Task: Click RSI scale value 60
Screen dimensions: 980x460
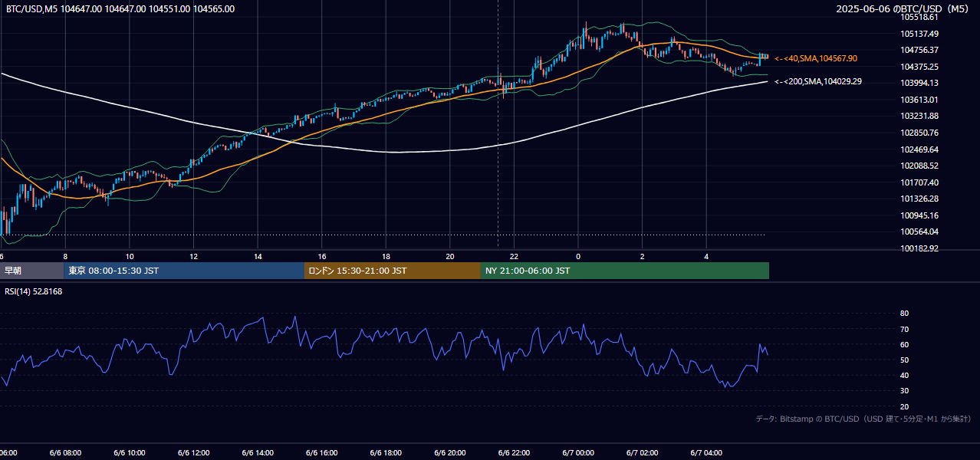Action: coord(904,344)
